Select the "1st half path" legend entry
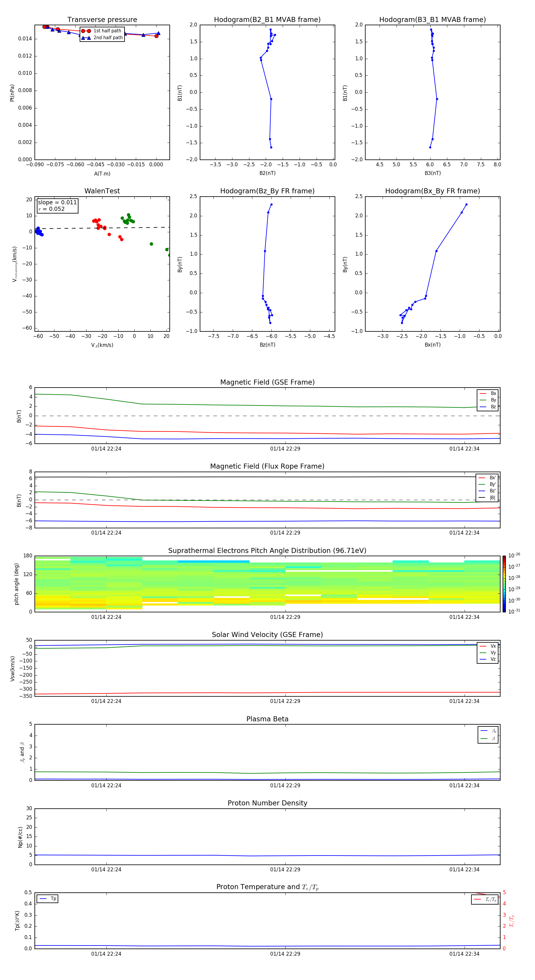The image size is (535, 980). click(x=102, y=31)
